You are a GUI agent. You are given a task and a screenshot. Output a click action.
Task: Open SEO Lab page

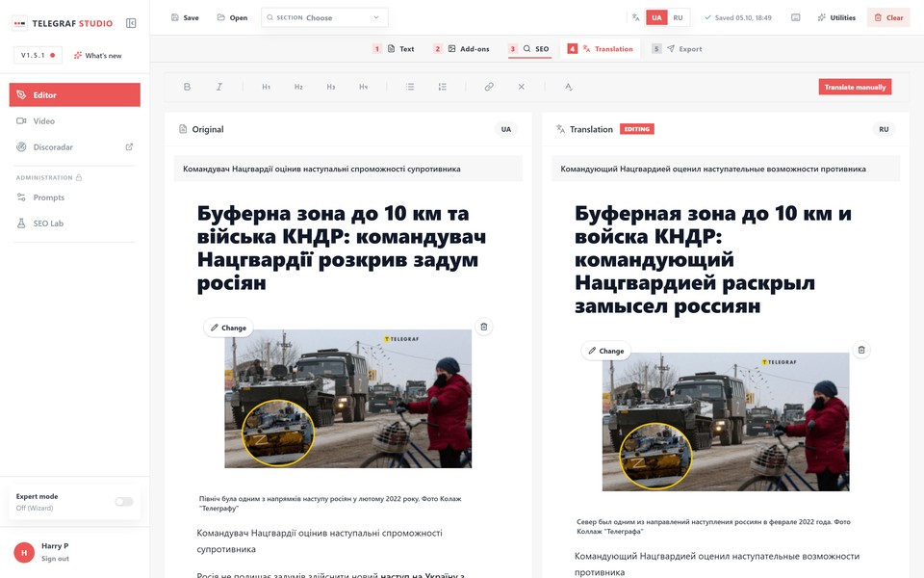point(75,223)
